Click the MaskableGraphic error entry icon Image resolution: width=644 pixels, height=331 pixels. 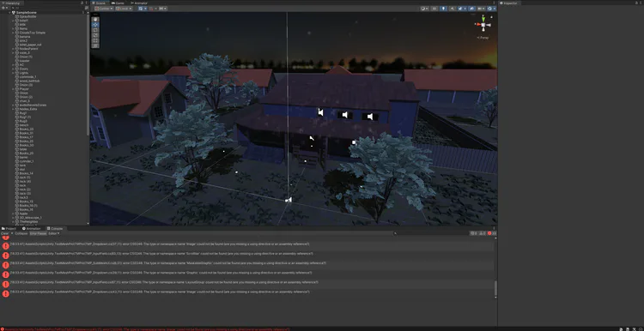6,265
